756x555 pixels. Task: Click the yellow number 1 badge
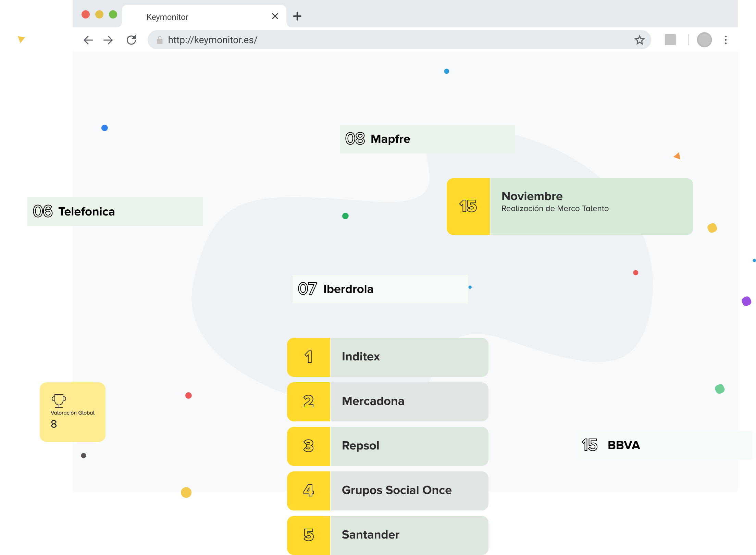click(309, 357)
